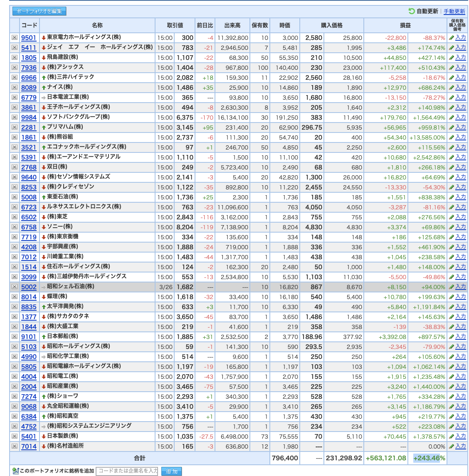Click pencil edit icon for 東芝 row
The width and height of the screenshot is (469, 476).
tap(452, 217)
